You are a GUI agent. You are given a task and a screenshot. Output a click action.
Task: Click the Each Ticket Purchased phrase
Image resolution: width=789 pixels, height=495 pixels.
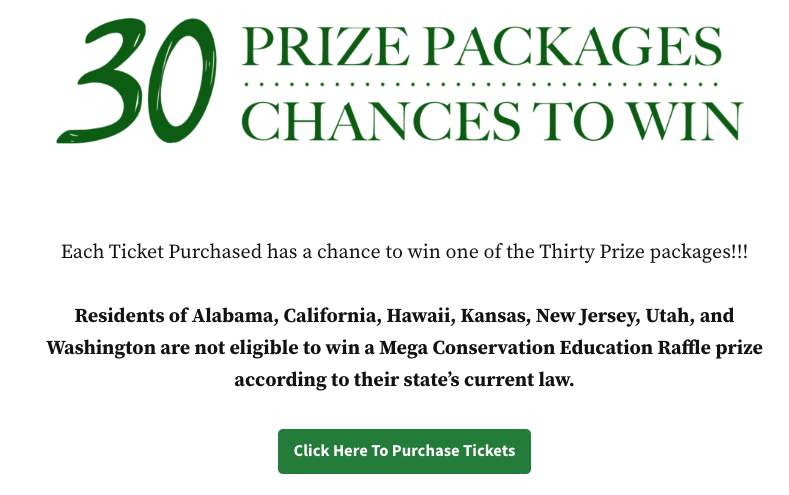tap(162, 252)
